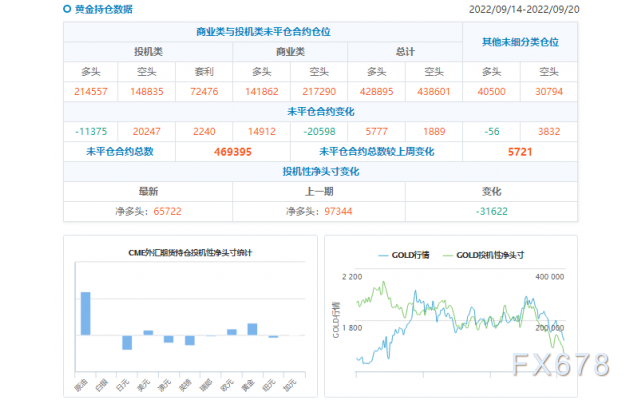The width and height of the screenshot is (640, 400).
Task: Click the 上一期 column header
Action: [x=319, y=191]
